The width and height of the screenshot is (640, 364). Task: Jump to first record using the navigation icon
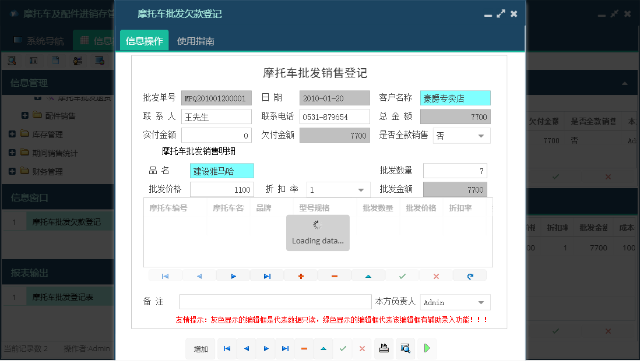point(227,349)
